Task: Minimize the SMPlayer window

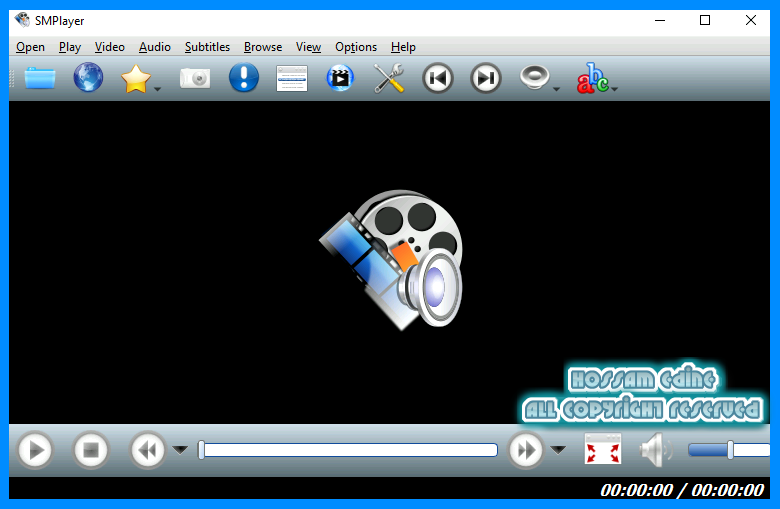Action: tap(660, 20)
